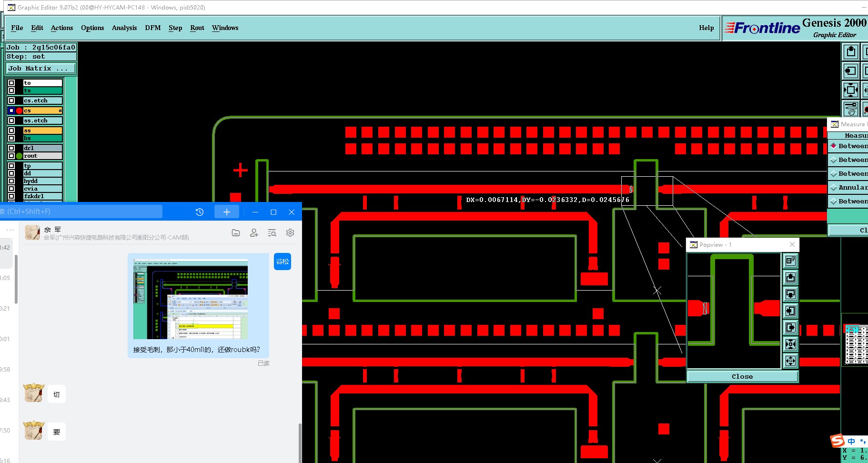Viewport: 868px width, 463px height.
Task: Click 余军 contact avatar in chat header
Action: tap(32, 232)
